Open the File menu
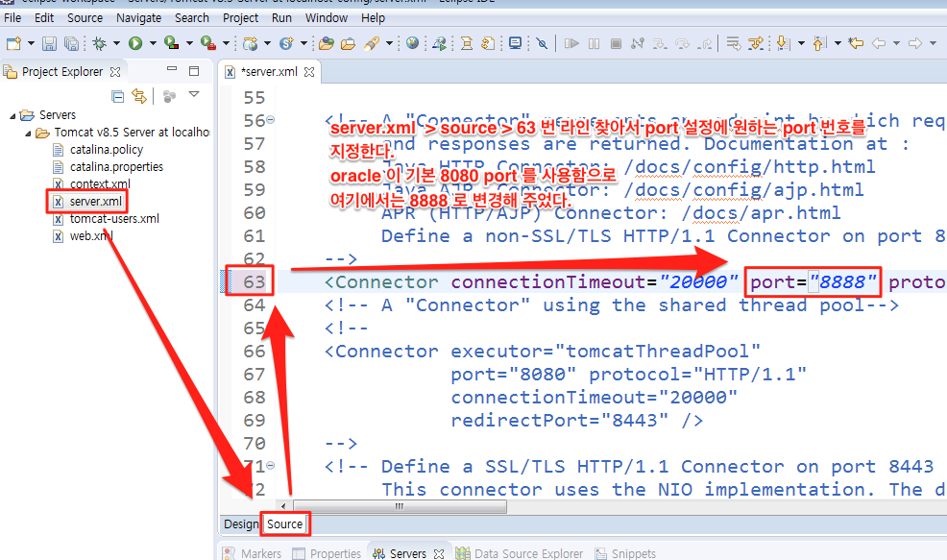The width and height of the screenshot is (947, 560). coord(12,18)
